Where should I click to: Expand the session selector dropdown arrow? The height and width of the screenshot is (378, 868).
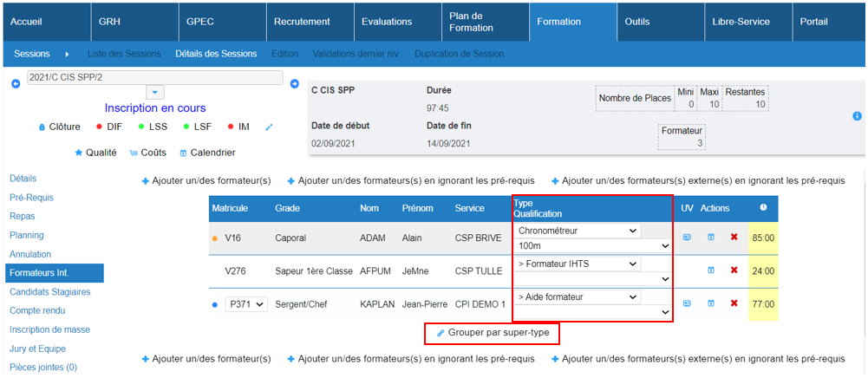[153, 93]
